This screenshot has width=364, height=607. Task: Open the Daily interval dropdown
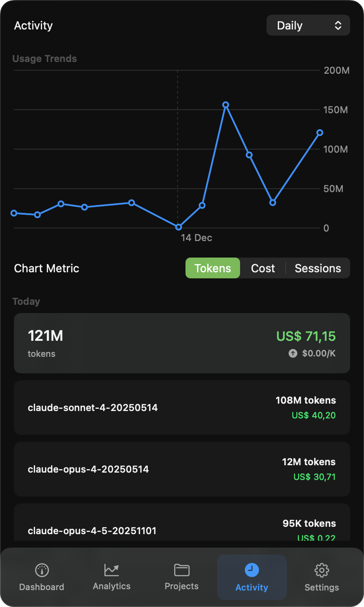(308, 26)
